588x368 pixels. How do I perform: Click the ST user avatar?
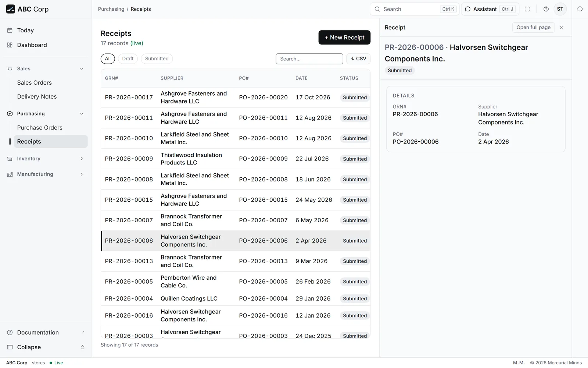pyautogui.click(x=560, y=9)
